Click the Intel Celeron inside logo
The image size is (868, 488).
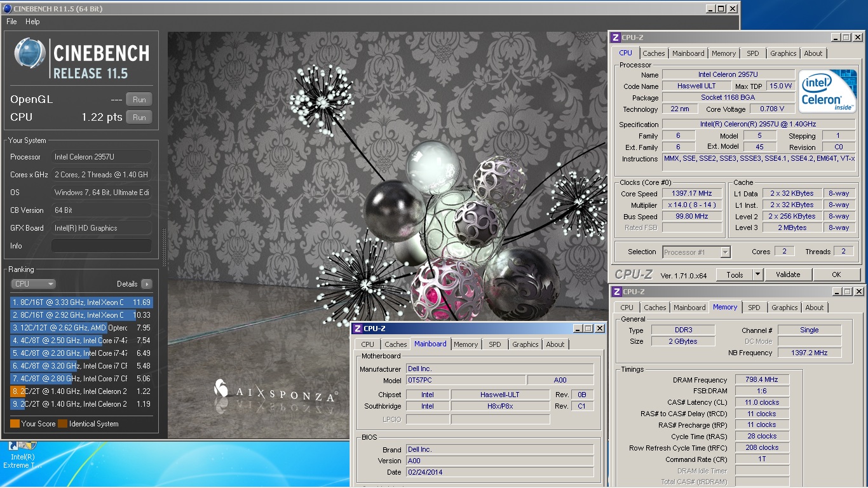(x=827, y=91)
